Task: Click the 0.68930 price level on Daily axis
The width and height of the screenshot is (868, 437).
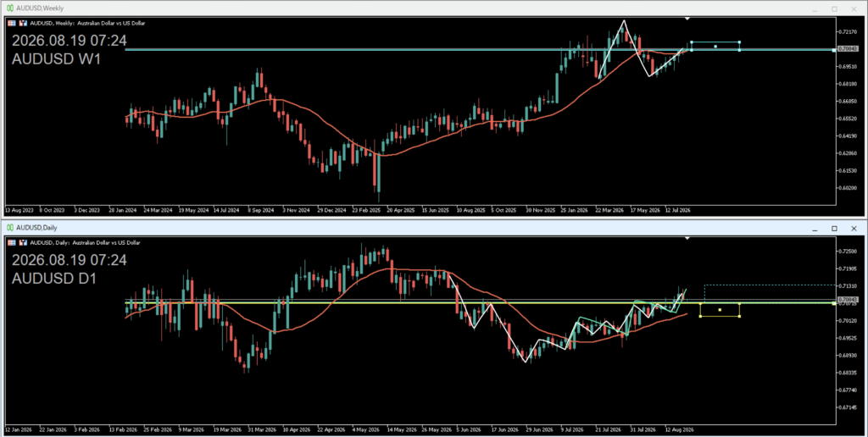Action: pyautogui.click(x=848, y=355)
